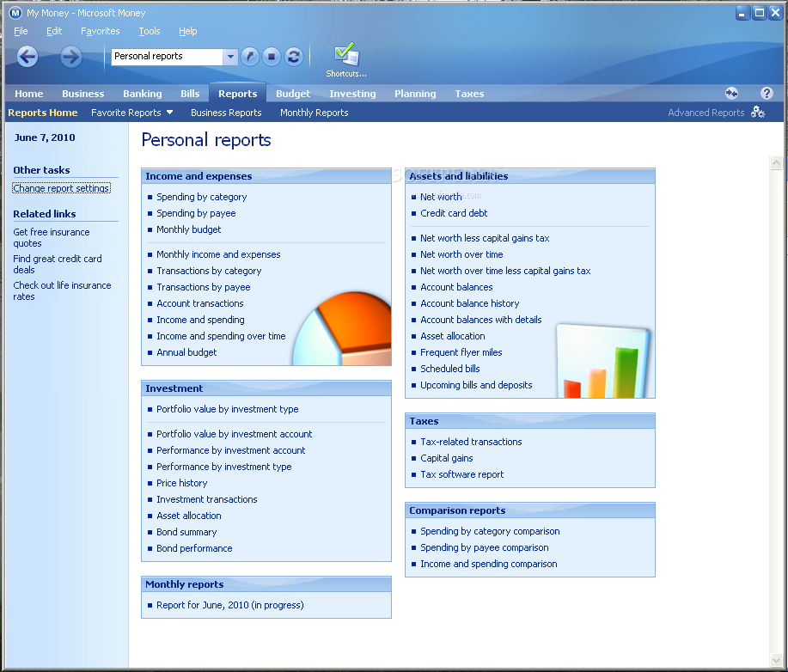The width and height of the screenshot is (788, 672).
Task: Switch to the Taxes tab
Action: pos(469,94)
